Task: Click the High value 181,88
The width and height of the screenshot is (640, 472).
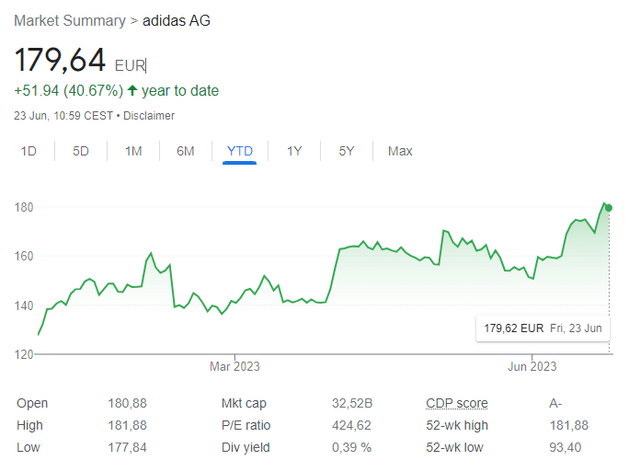Action: [127, 425]
